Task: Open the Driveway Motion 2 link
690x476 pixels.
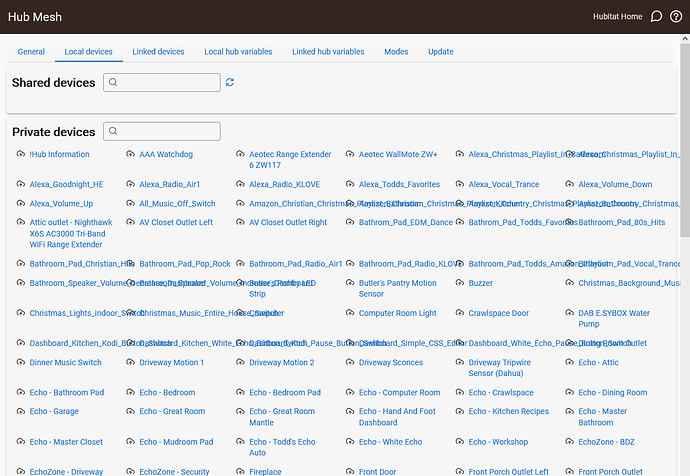Action: pos(282,362)
